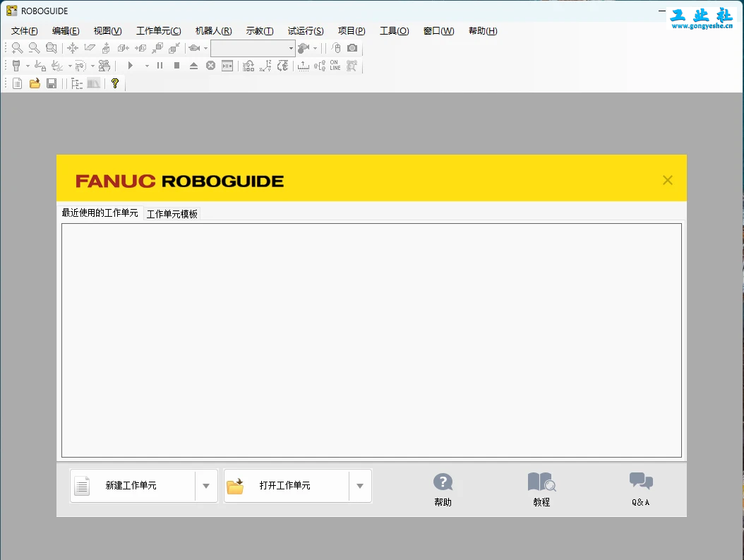Click the red-dot camera record icon
The image size is (744, 560).
click(304, 48)
